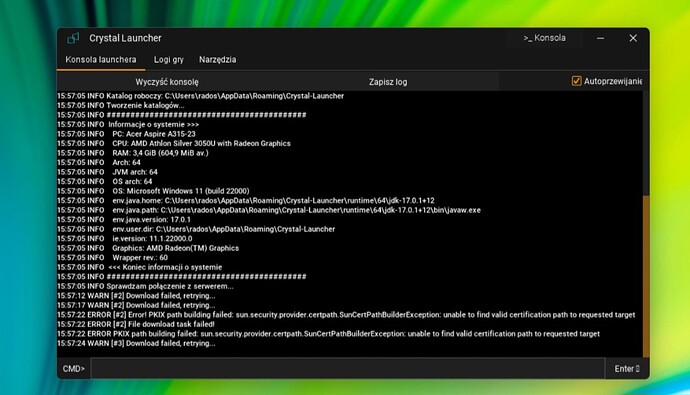Select the '[#2] File download task failed!' line
690x395 pixels.
[x=136, y=324]
